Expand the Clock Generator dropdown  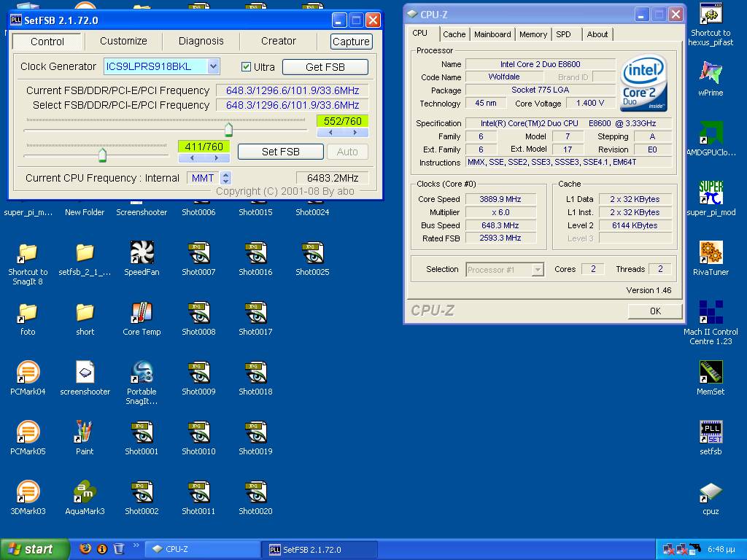pyautogui.click(x=214, y=66)
